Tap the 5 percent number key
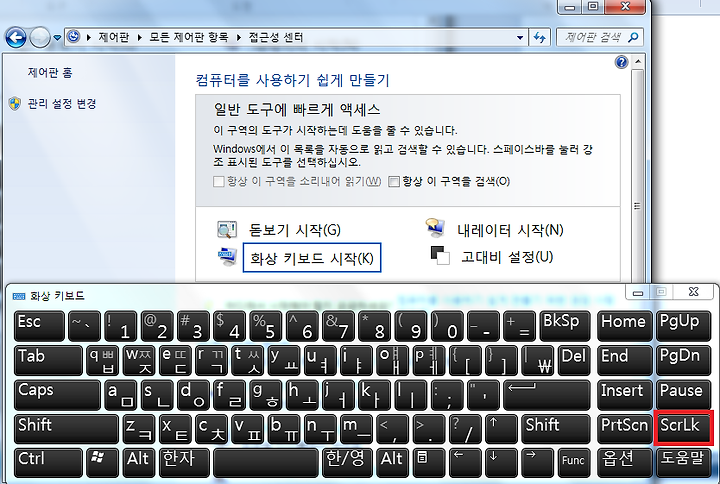Image resolution: width=720 pixels, height=484 pixels. [266, 326]
